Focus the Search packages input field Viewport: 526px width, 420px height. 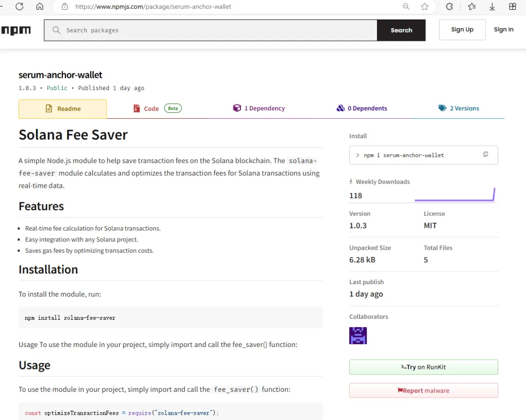click(211, 30)
